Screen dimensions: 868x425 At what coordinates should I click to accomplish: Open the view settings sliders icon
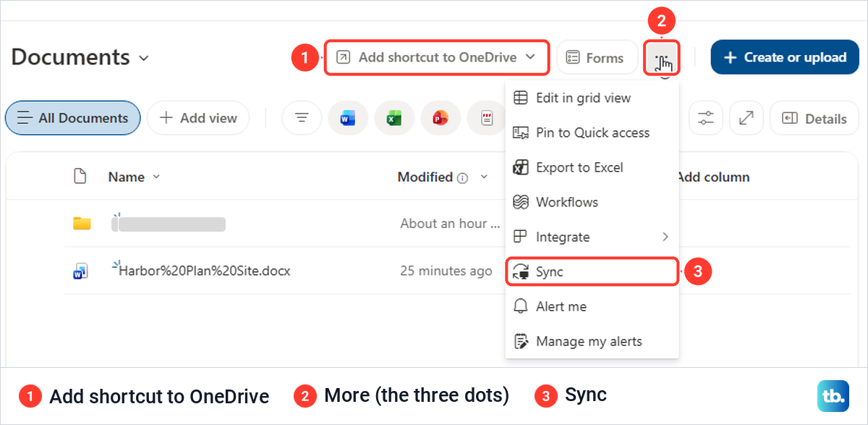pos(706,118)
